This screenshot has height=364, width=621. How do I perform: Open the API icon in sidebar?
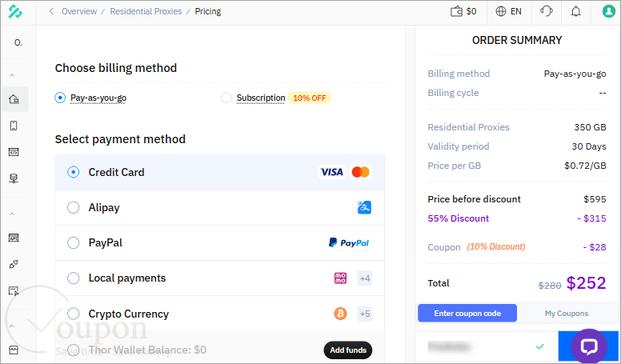tap(14, 238)
